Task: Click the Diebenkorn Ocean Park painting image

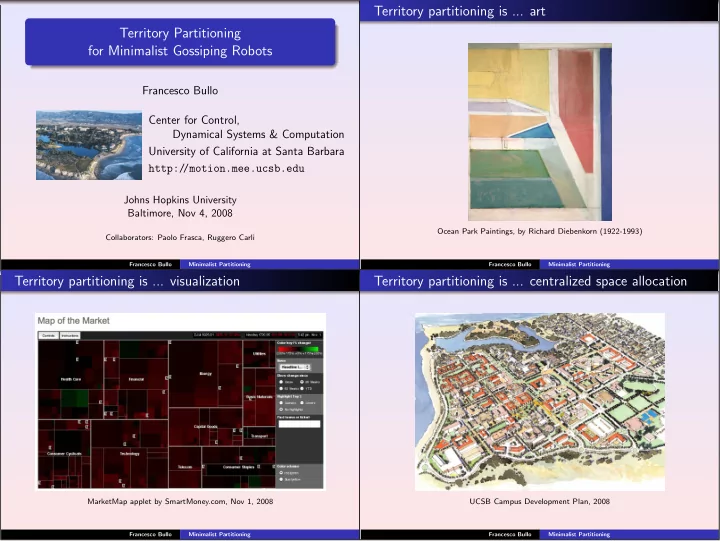Action: click(x=540, y=132)
